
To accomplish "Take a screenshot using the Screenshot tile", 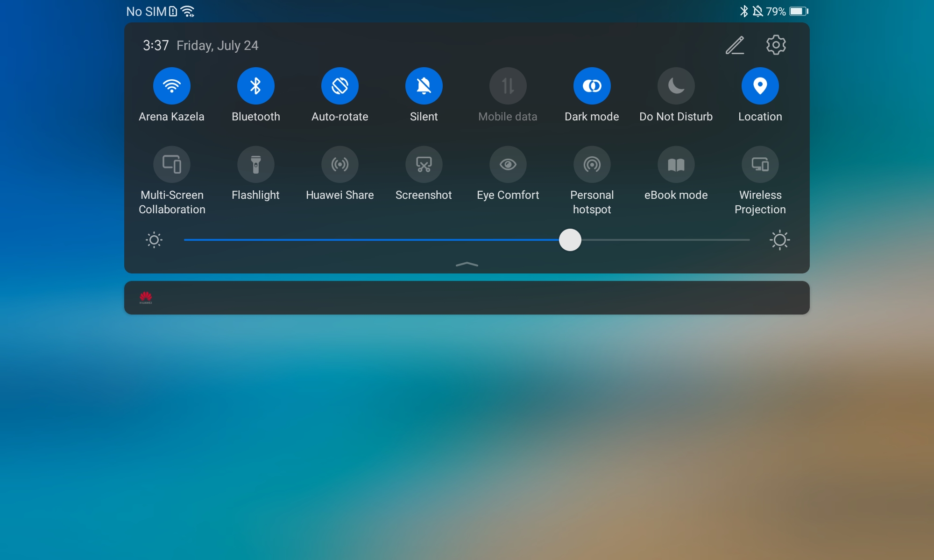I will tap(424, 164).
